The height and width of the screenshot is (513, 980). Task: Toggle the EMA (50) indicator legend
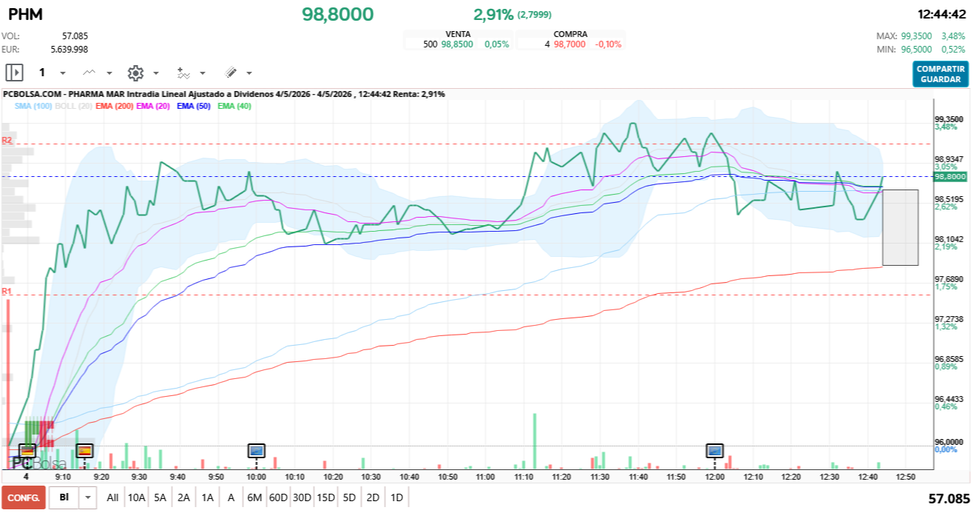tap(194, 107)
